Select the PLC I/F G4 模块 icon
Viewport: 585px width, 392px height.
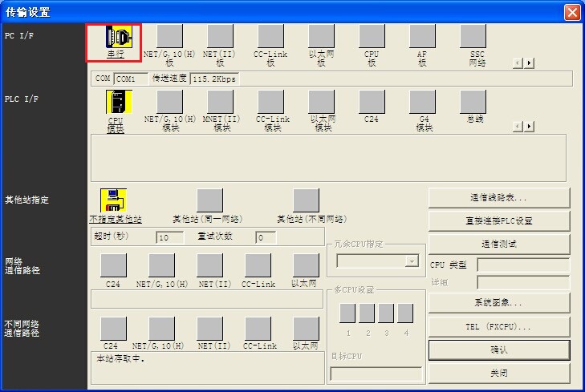(422, 102)
